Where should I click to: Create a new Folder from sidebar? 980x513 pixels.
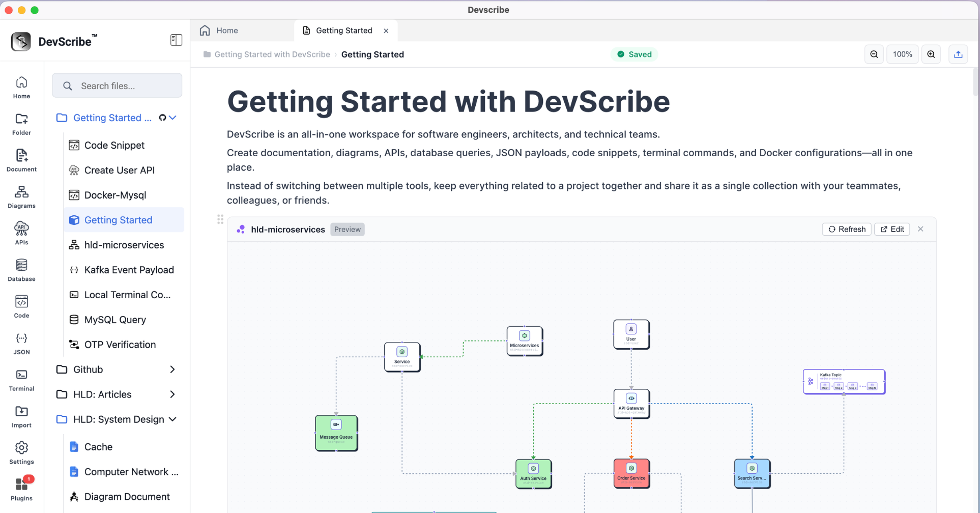tap(21, 124)
